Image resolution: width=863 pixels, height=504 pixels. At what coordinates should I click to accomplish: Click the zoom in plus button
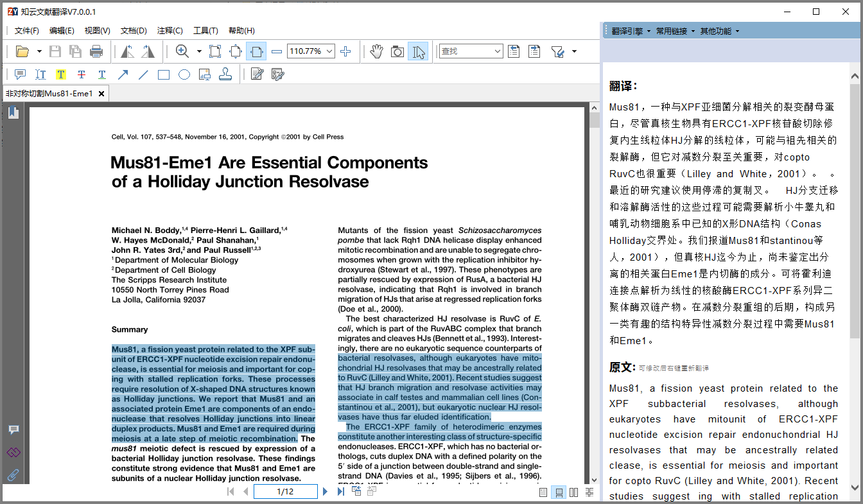click(345, 51)
